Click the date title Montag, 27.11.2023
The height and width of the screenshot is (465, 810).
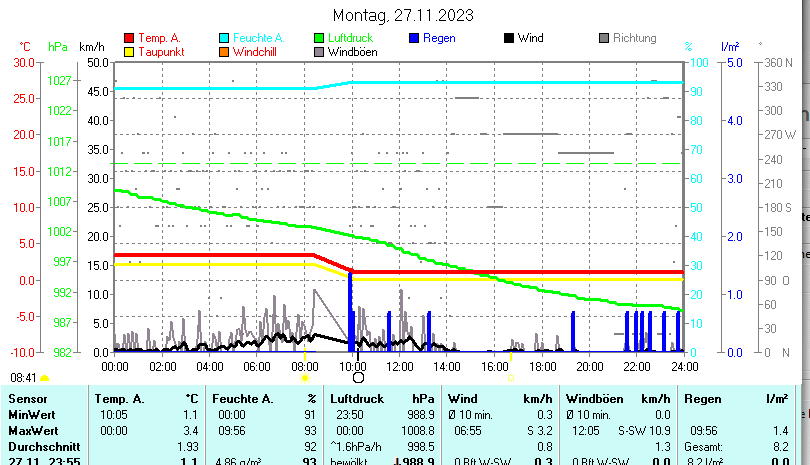(x=405, y=15)
